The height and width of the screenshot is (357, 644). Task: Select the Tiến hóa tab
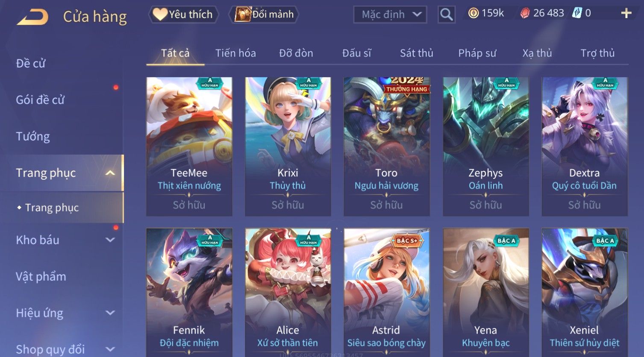click(x=235, y=53)
